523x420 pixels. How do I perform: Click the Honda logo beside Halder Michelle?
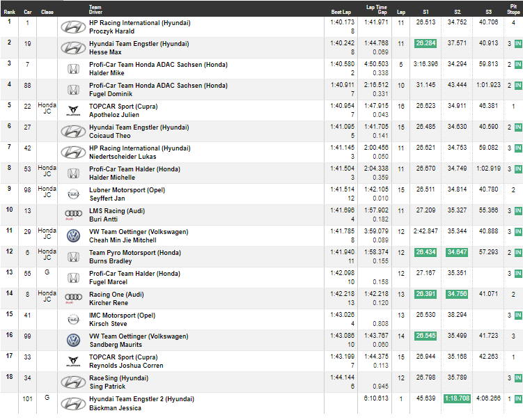pyautogui.click(x=73, y=173)
